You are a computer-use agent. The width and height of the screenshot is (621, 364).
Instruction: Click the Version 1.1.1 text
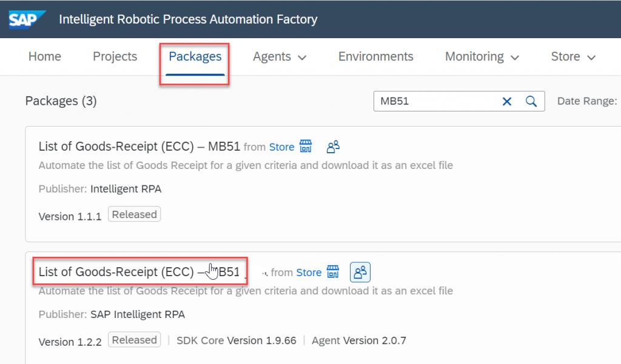(70, 216)
